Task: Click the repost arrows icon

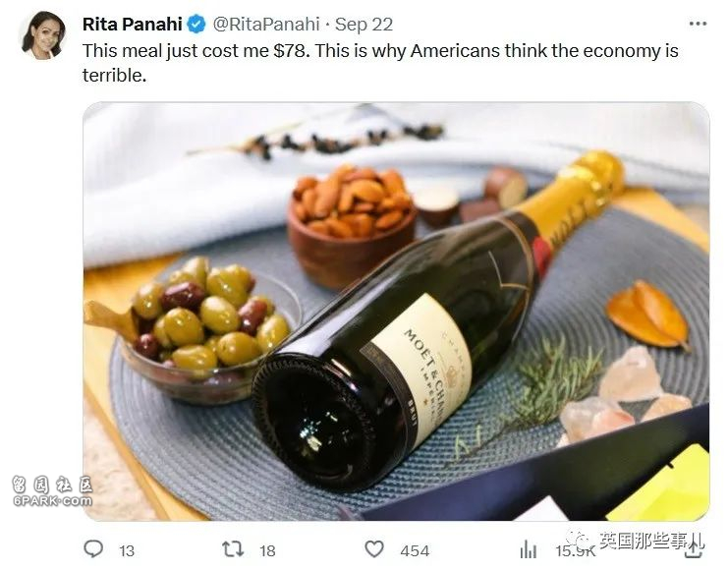Action: pyautogui.click(x=234, y=549)
